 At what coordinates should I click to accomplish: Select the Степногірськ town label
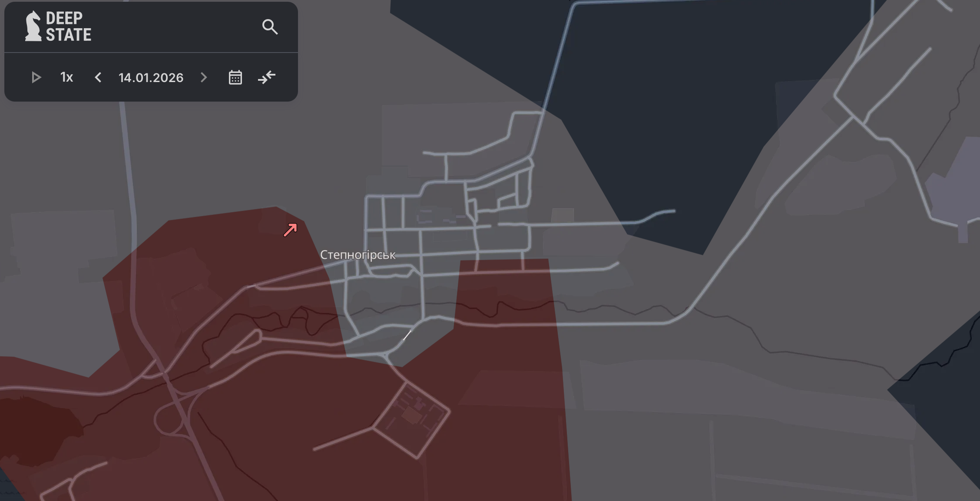(358, 255)
